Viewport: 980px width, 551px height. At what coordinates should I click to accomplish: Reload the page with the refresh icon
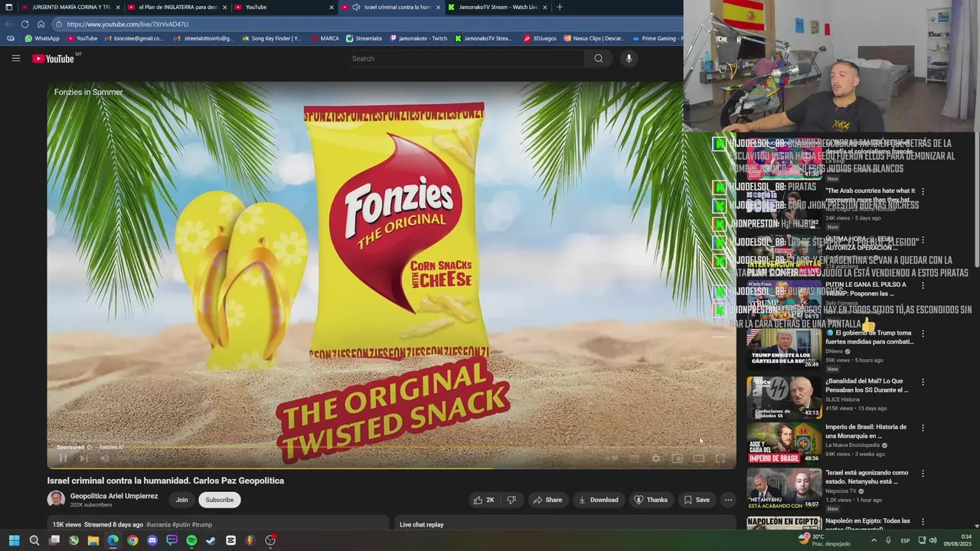[x=24, y=24]
